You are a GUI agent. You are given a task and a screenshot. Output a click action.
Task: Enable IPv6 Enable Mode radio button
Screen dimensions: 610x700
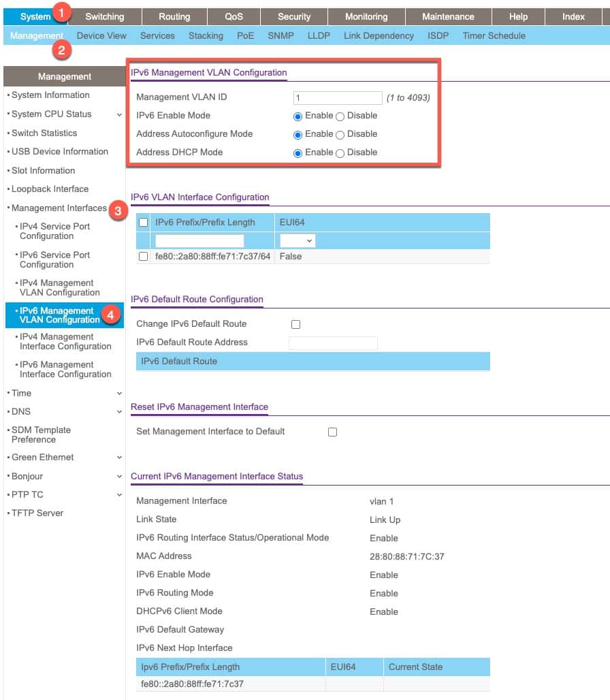click(298, 116)
